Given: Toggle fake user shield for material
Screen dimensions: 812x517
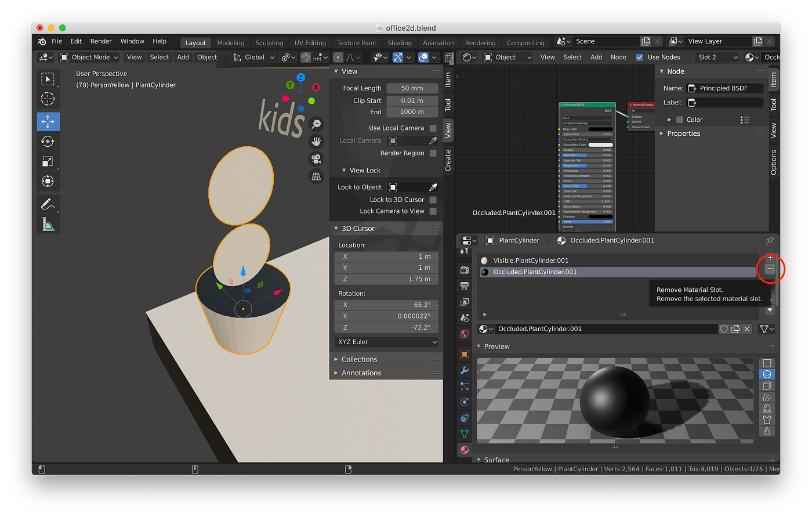Looking at the screenshot, I should pyautogui.click(x=724, y=329).
